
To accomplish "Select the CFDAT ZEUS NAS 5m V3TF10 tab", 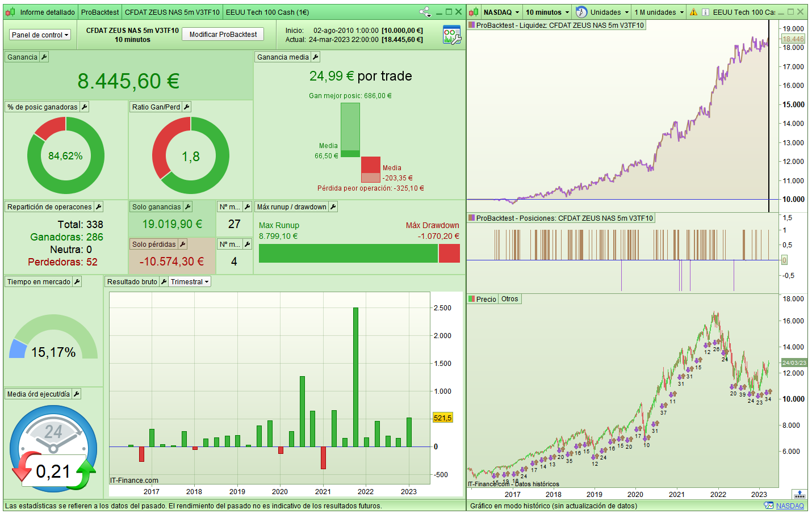I will [x=172, y=12].
